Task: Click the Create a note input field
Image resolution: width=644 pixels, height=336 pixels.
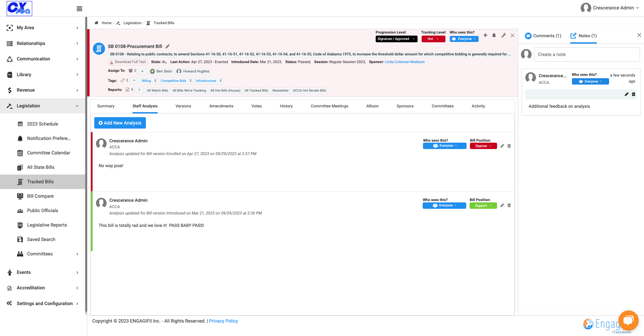Action: 587,54
